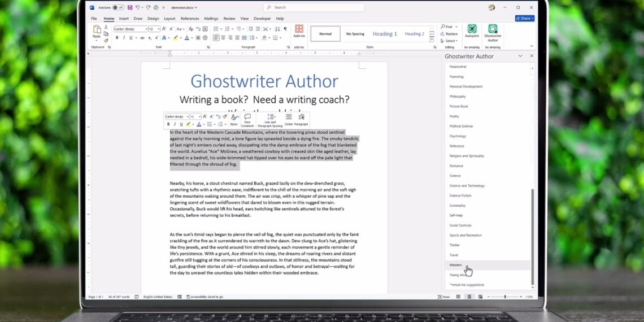
Task: Toggle Show/Hide paragraph marks (¶)
Action: click(285, 29)
